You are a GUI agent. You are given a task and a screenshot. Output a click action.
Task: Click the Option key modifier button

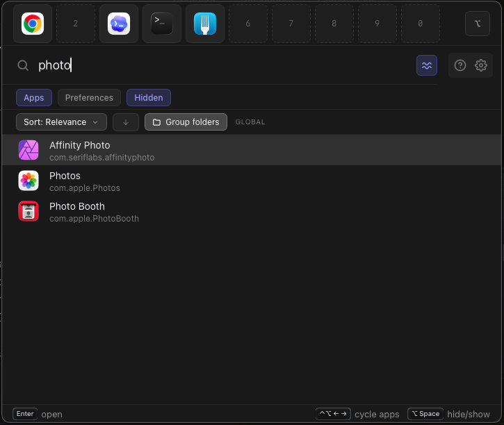[x=478, y=24]
